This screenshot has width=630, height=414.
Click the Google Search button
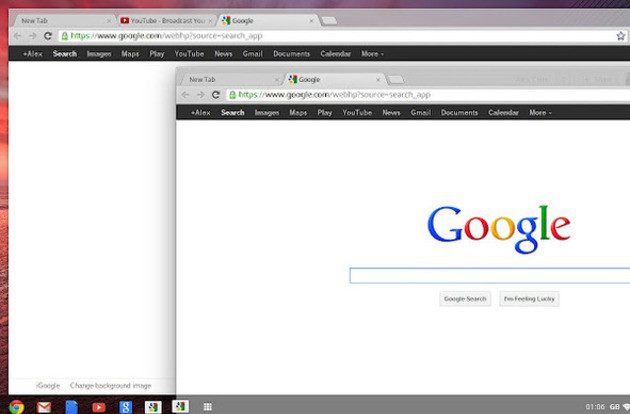coord(465,299)
